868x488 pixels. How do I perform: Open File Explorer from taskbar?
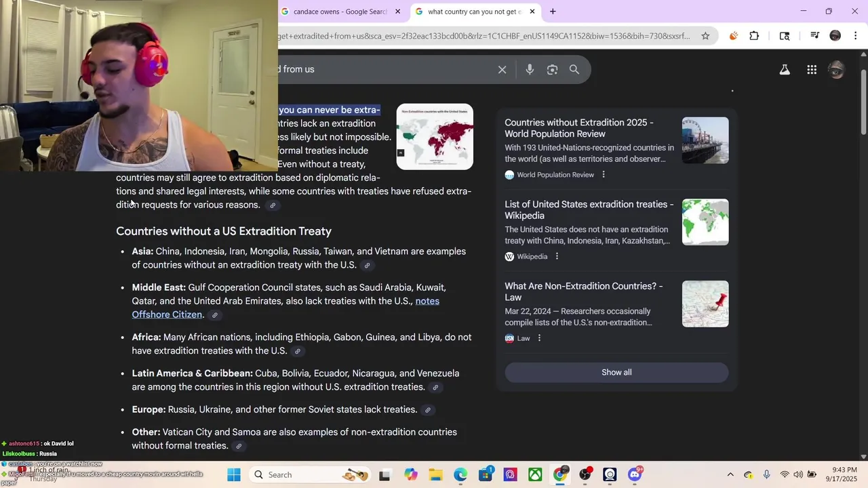coord(435,474)
